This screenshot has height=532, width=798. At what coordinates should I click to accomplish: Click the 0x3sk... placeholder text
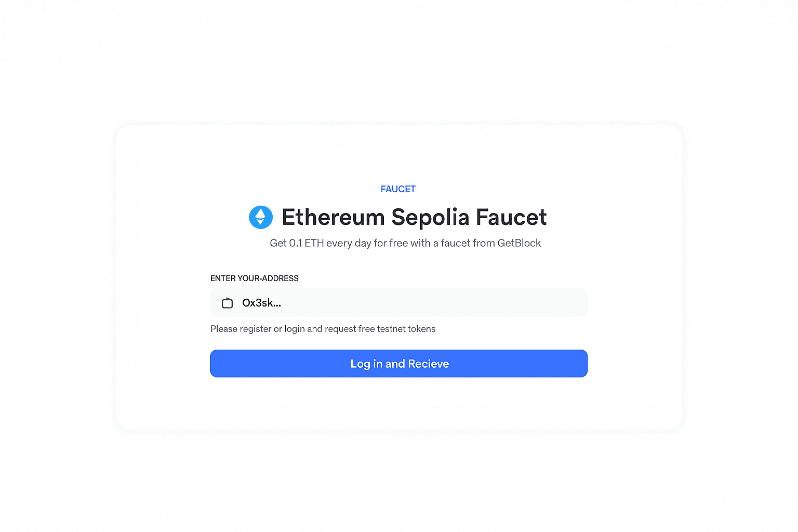click(261, 303)
